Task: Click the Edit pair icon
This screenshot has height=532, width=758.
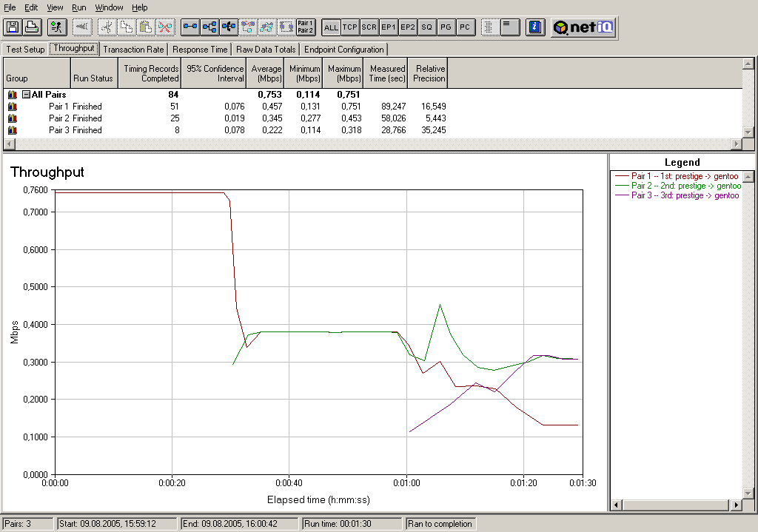Action: pyautogui.click(x=249, y=27)
